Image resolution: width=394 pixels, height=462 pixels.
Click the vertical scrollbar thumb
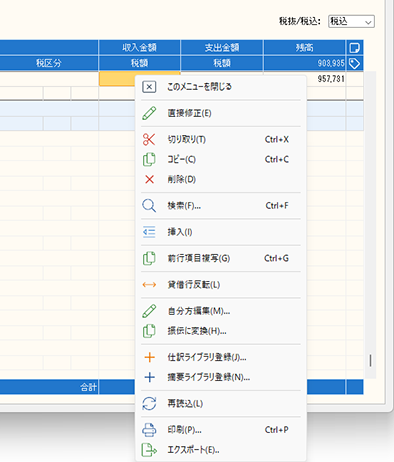(370, 360)
